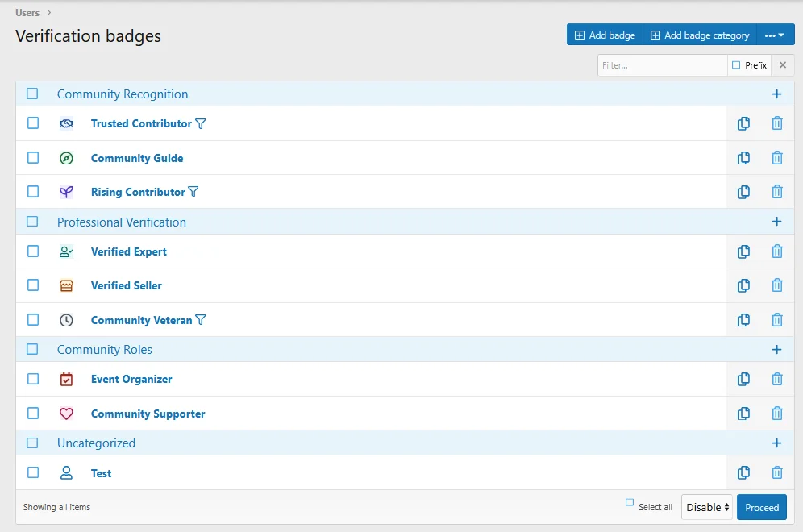
Task: Click the filter icon next to Community Veteran
Action: click(201, 320)
